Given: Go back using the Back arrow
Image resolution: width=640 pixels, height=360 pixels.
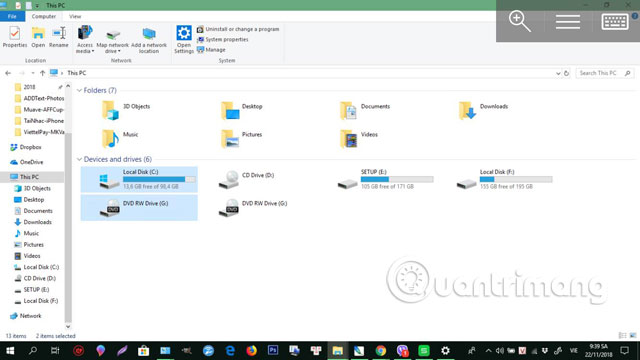Looking at the screenshot, I should click(8, 73).
